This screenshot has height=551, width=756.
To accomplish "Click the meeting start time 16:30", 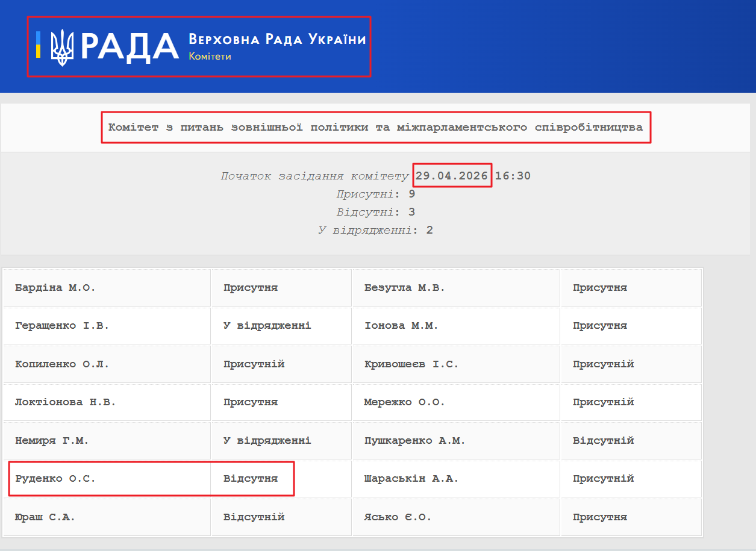I will 513,176.
